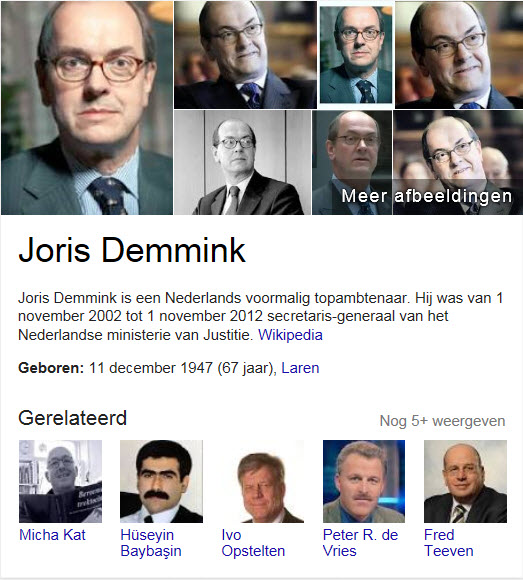Open the large main portrait photo

(x=87, y=108)
